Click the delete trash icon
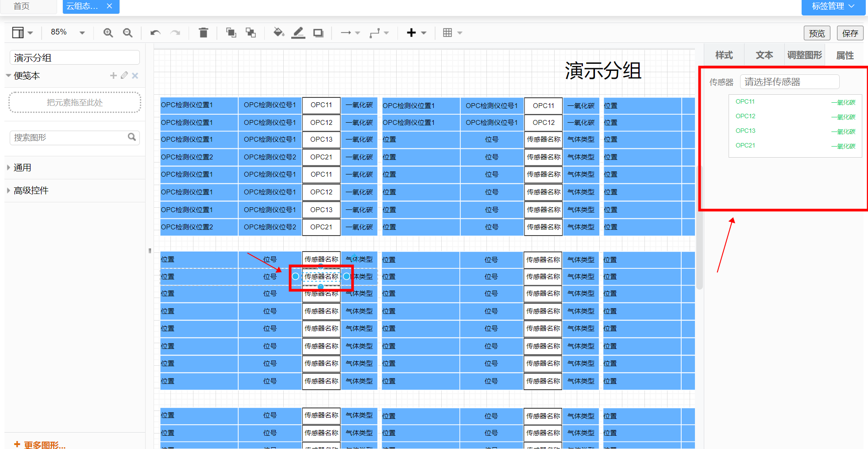This screenshot has height=449, width=868. click(203, 33)
